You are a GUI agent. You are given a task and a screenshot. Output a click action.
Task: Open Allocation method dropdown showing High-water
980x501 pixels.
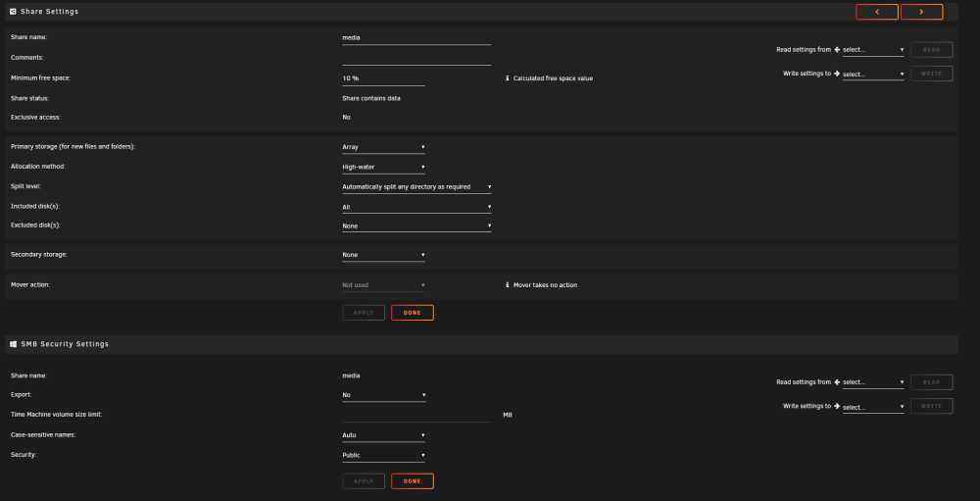click(383, 167)
